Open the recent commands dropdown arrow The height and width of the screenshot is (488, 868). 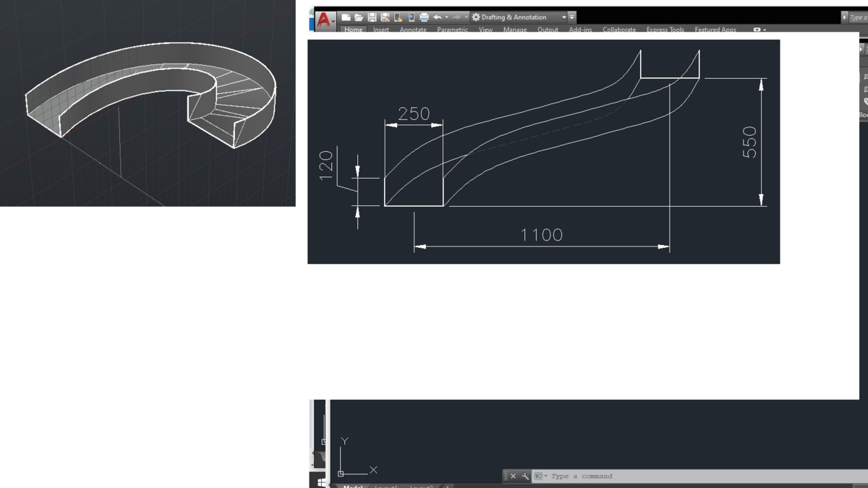(x=546, y=476)
